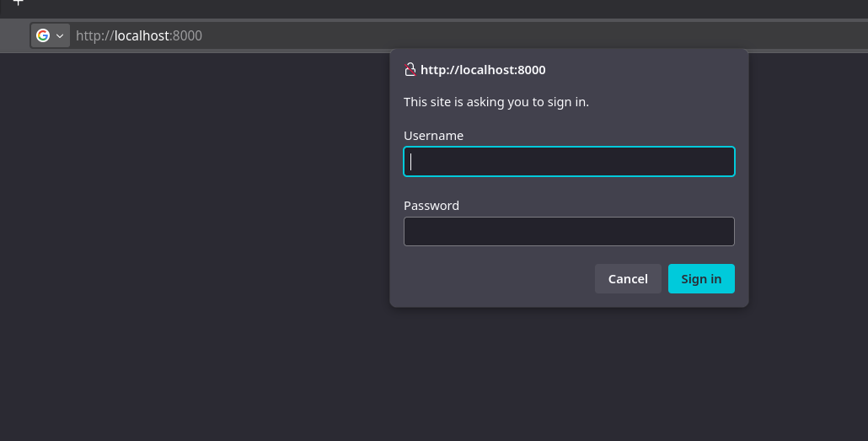Open a new tab with the plus button

(18, 3)
